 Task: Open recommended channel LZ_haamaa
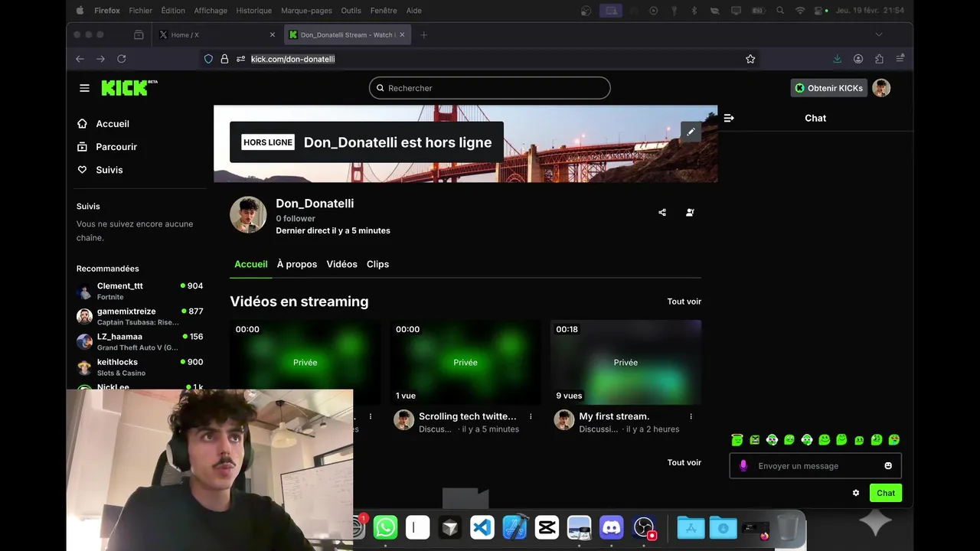[140, 341]
